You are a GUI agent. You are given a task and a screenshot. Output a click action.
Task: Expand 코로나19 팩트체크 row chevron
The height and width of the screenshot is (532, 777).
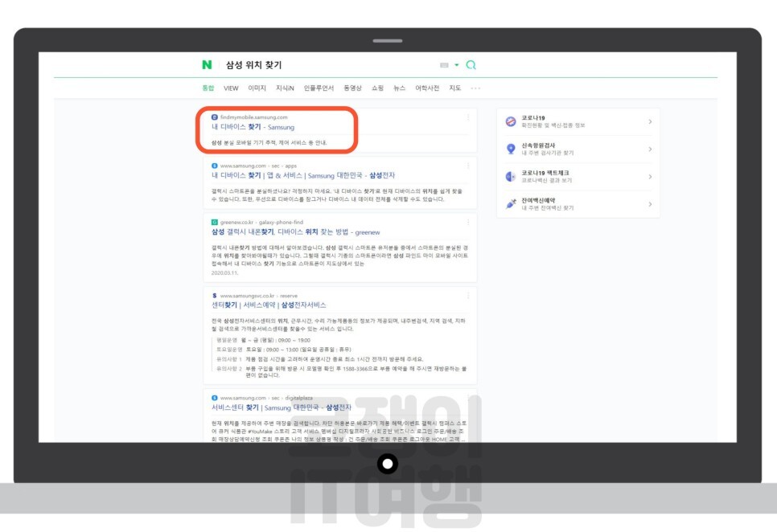[x=650, y=177]
